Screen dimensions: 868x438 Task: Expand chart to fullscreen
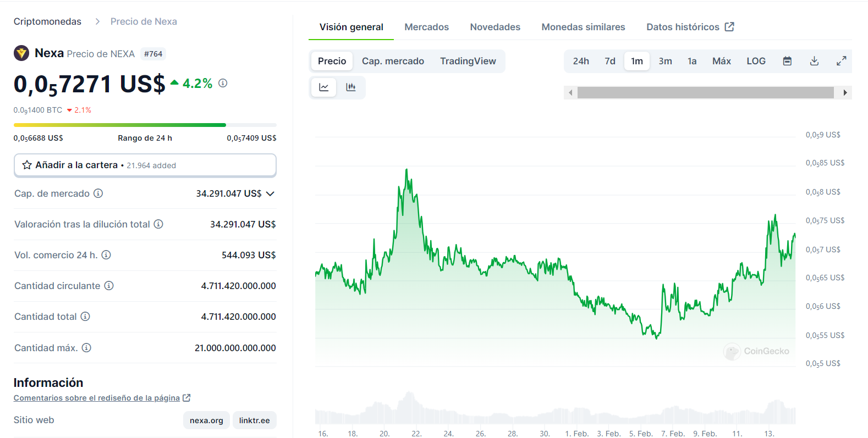842,61
